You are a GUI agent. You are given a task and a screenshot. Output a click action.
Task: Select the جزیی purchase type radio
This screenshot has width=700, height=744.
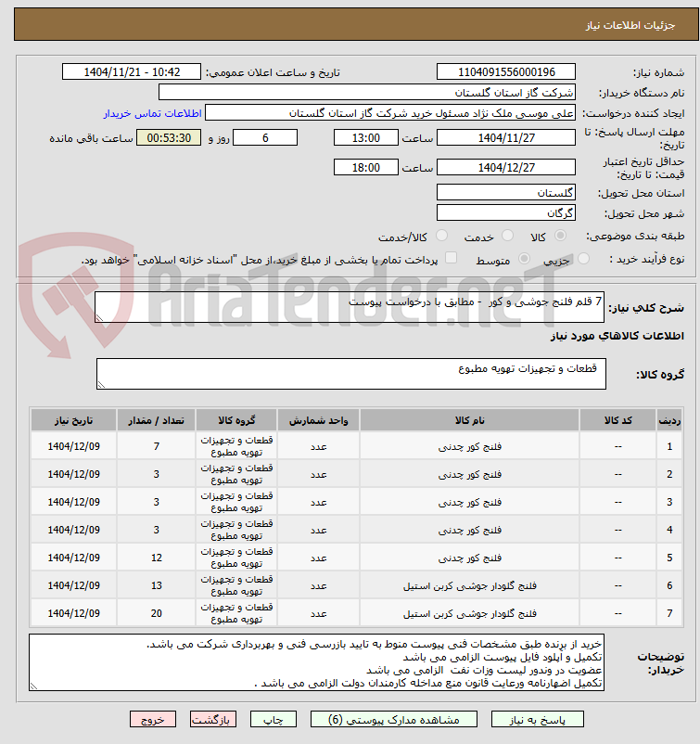(x=584, y=258)
